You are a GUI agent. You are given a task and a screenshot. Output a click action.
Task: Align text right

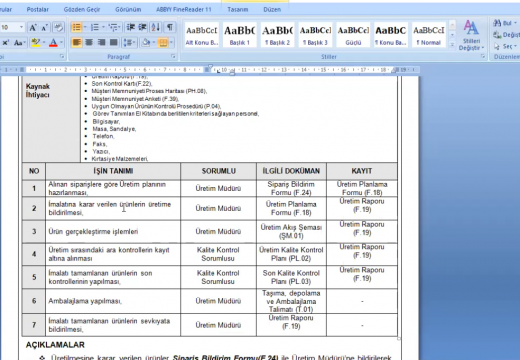point(101,43)
